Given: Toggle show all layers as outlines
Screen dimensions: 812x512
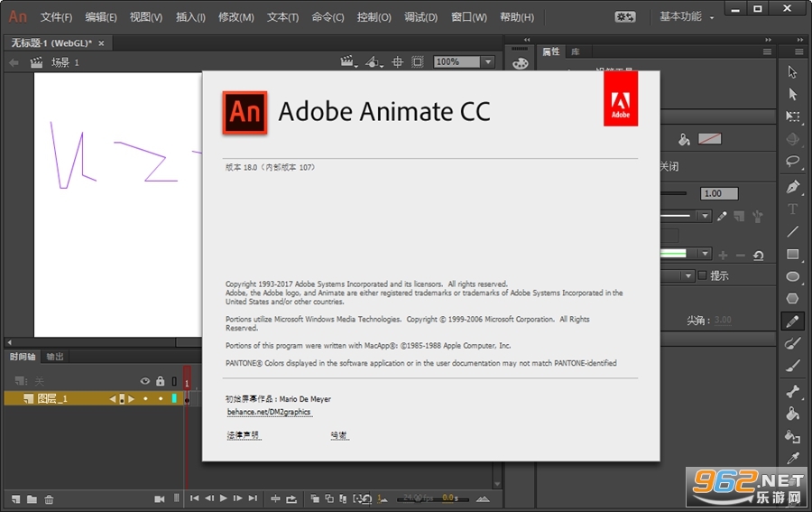Looking at the screenshot, I should (174, 381).
